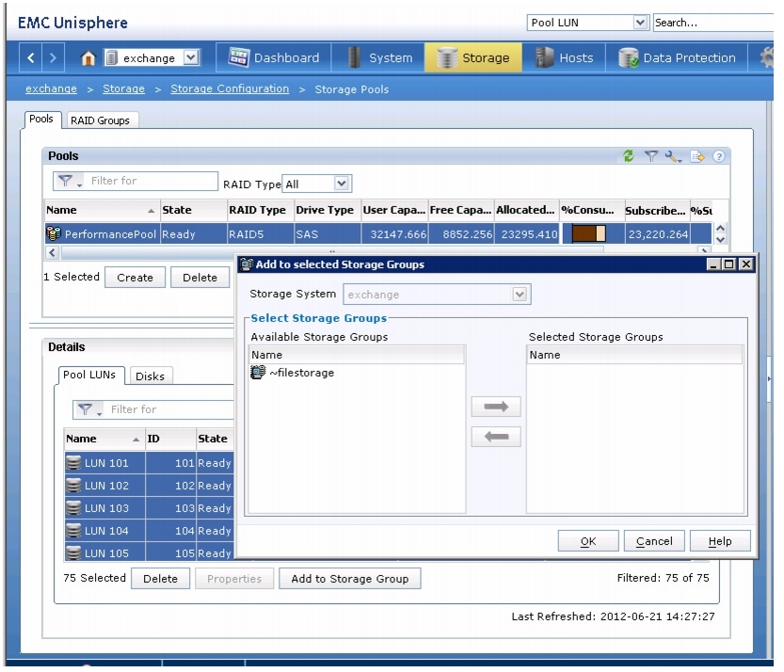
Task: Select the LUN 104 row
Action: (149, 531)
